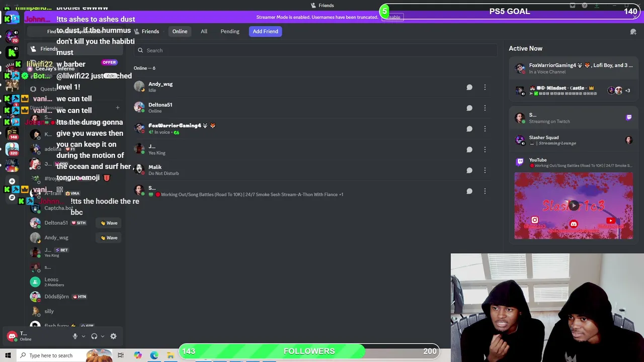Open More menu for Working Out/Song Battles friend
The height and width of the screenshot is (362, 644).
click(x=485, y=191)
